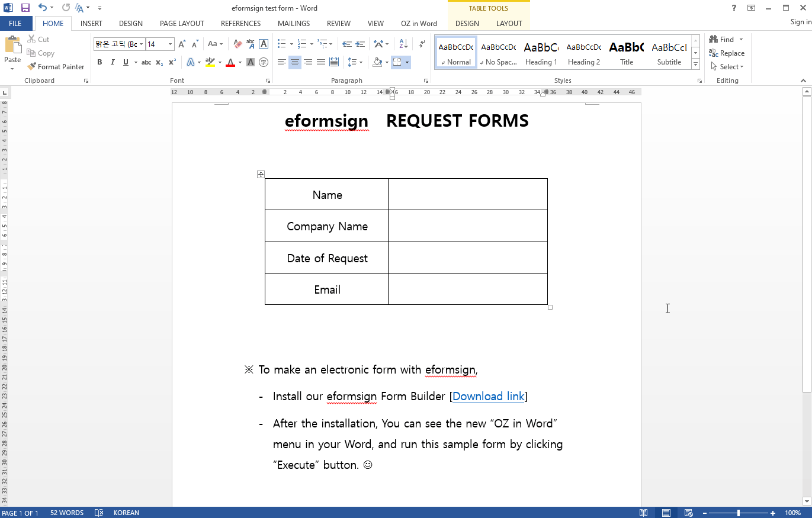Click the Replace button
Image resolution: width=812 pixels, height=518 pixels.
pos(727,53)
